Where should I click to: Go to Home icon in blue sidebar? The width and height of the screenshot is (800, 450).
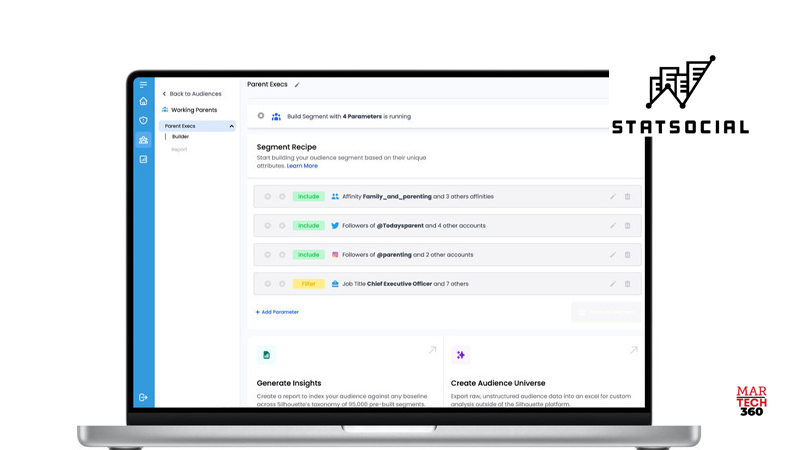(143, 101)
